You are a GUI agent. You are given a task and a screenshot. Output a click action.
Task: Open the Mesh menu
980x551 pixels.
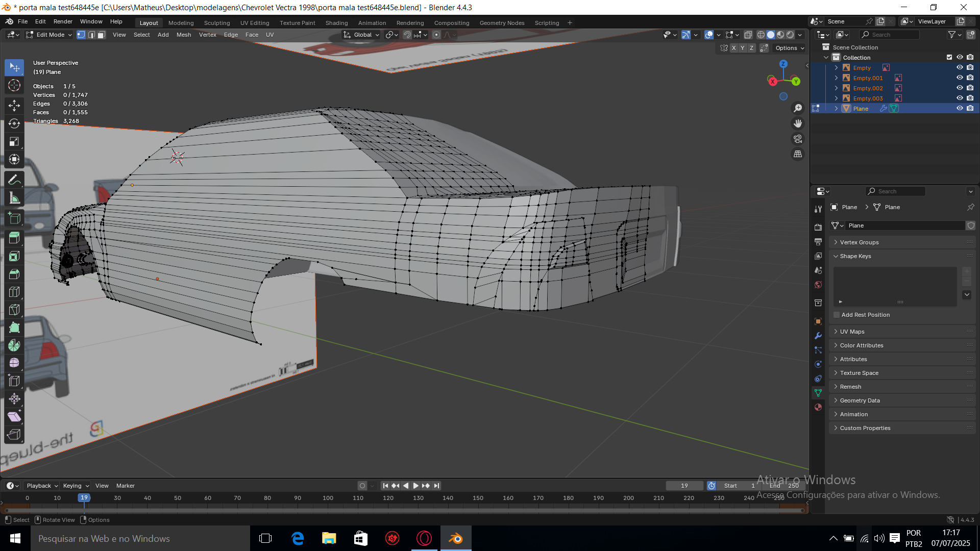183,35
